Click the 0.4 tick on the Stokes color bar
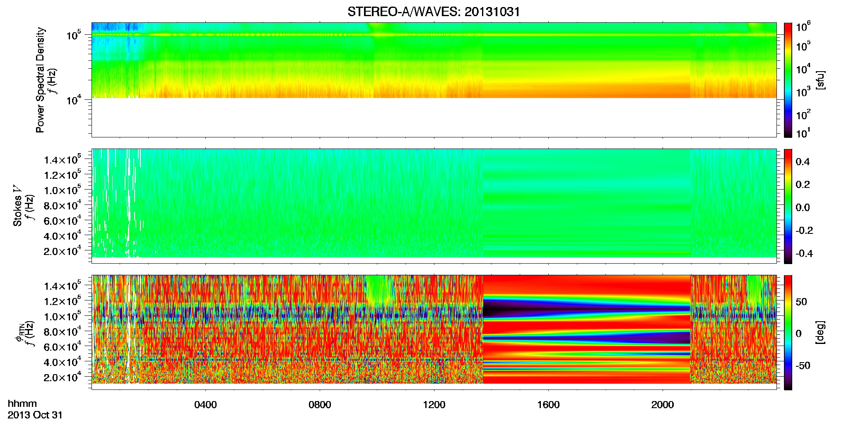The height and width of the screenshot is (447, 868). pos(803,162)
